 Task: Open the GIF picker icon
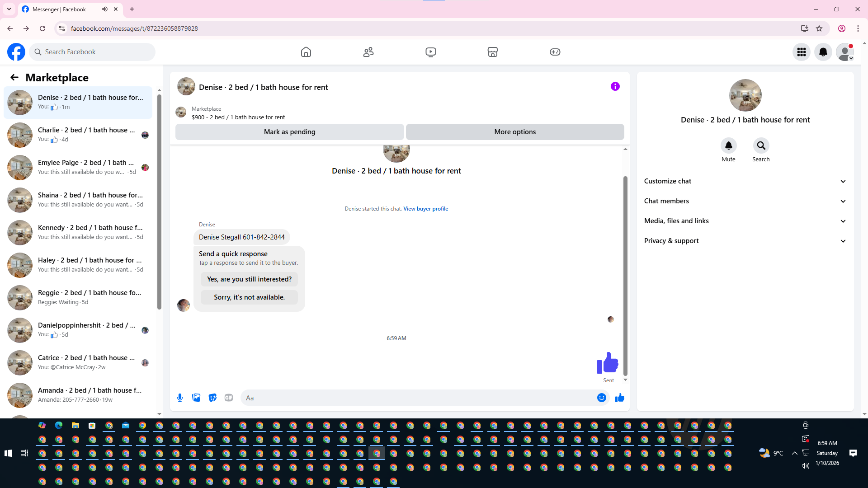pos(229,398)
